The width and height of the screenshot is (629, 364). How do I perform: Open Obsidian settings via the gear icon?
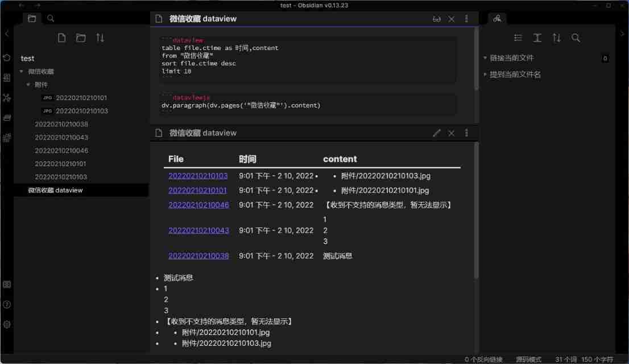(7, 324)
